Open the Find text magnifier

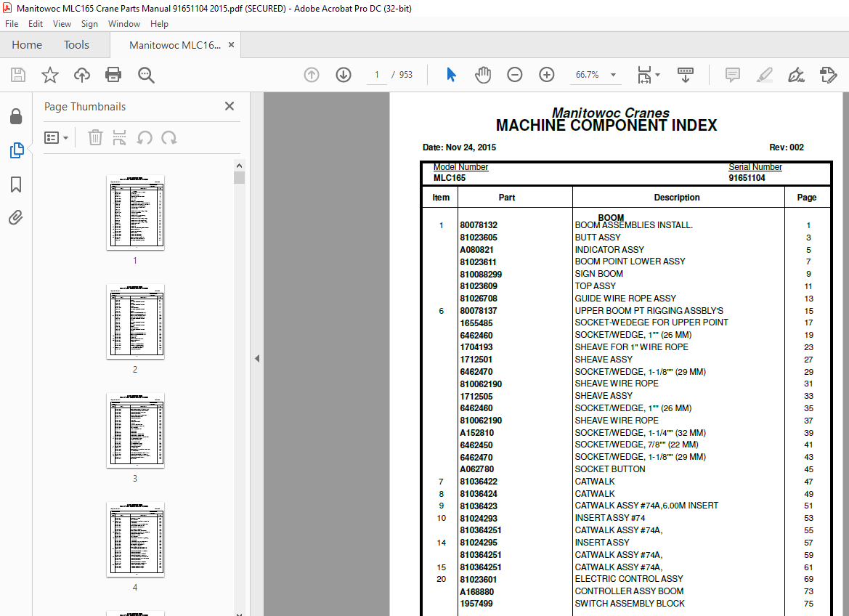pyautogui.click(x=146, y=75)
